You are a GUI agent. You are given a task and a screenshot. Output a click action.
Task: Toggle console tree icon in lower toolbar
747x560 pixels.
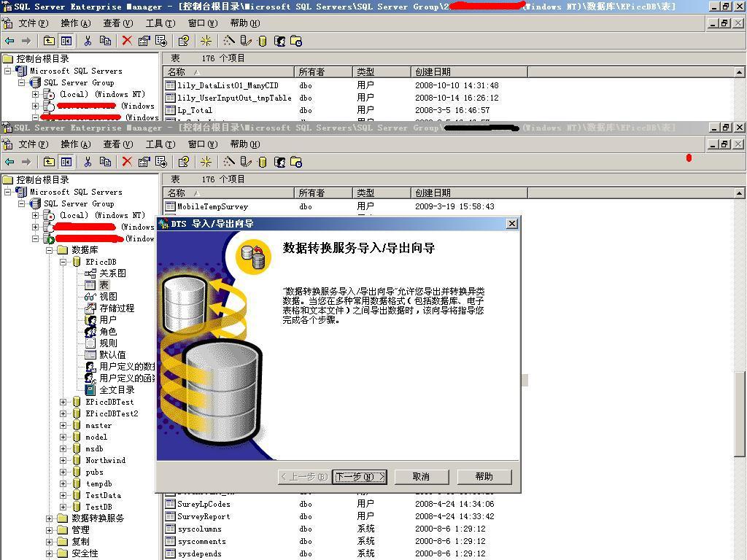click(66, 162)
